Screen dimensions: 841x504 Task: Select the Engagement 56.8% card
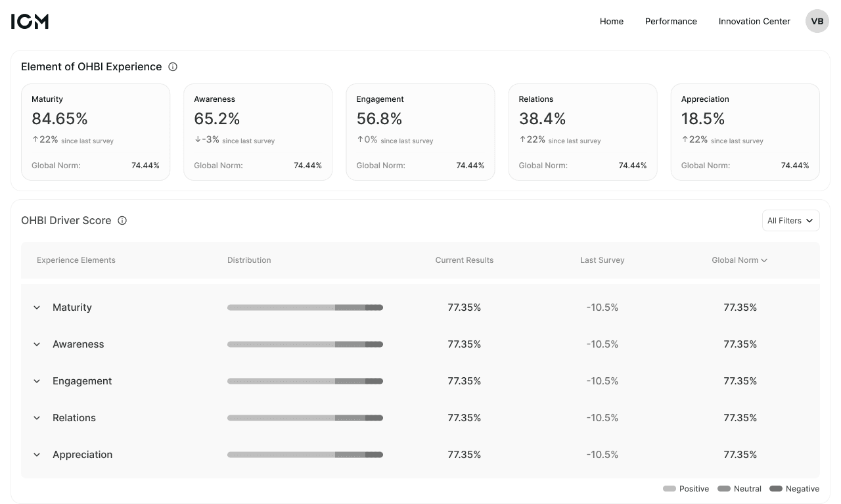click(420, 131)
